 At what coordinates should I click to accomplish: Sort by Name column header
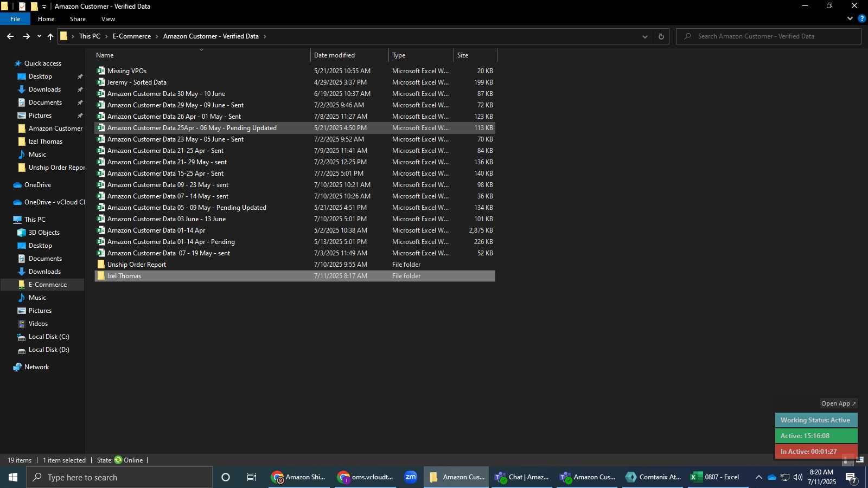[x=202, y=55]
